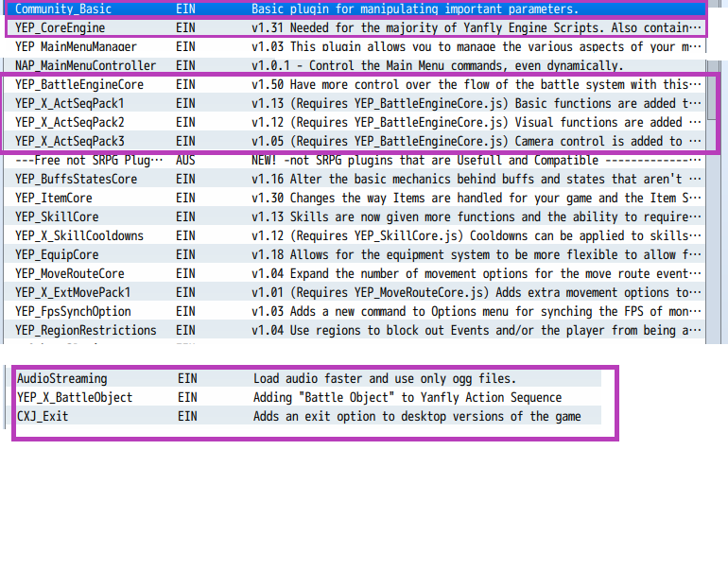Click the YEP_MainMenuManager plugin row
Image resolution: width=728 pixels, height=571 pixels.
(x=355, y=47)
